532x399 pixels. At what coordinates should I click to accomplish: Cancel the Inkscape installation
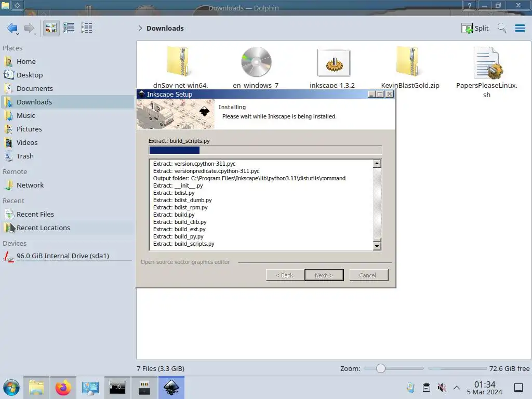(x=368, y=275)
